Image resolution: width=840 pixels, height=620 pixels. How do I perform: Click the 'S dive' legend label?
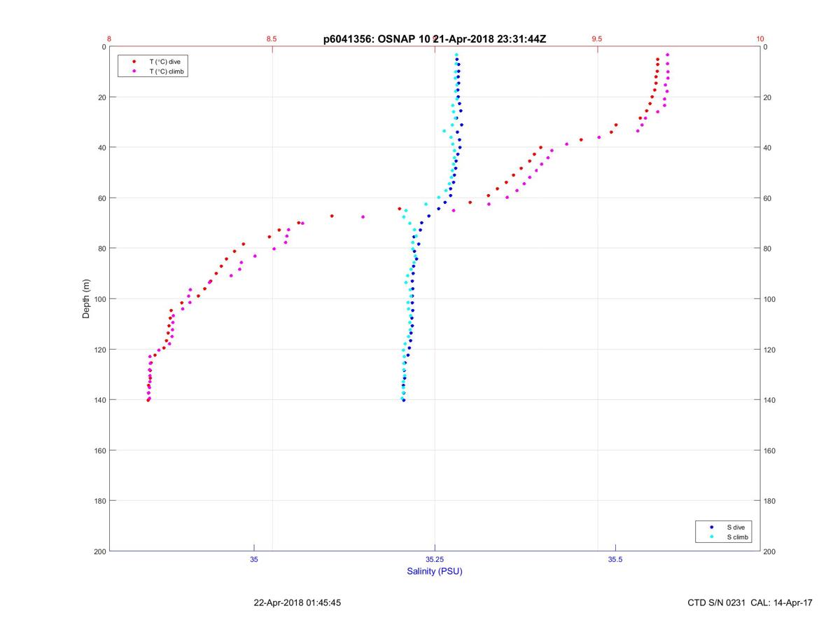(x=736, y=527)
